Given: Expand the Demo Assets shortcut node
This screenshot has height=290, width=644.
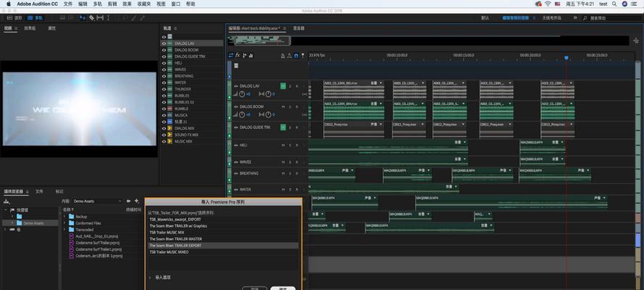Looking at the screenshot, I should pyautogui.click(x=12, y=223).
